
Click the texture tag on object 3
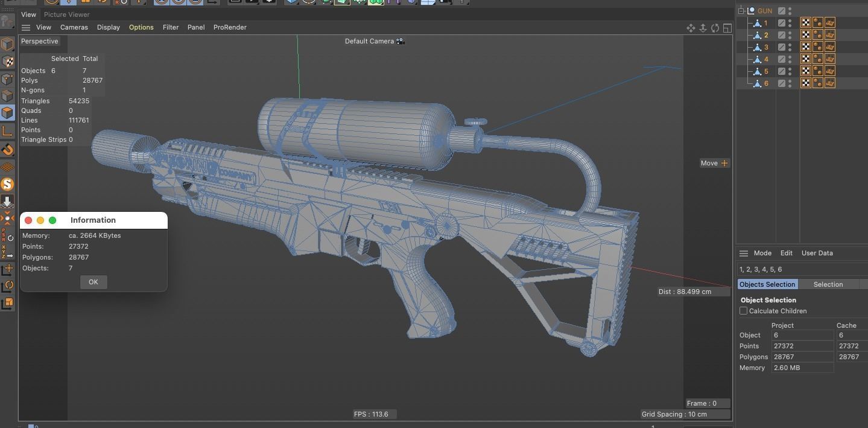pos(818,47)
